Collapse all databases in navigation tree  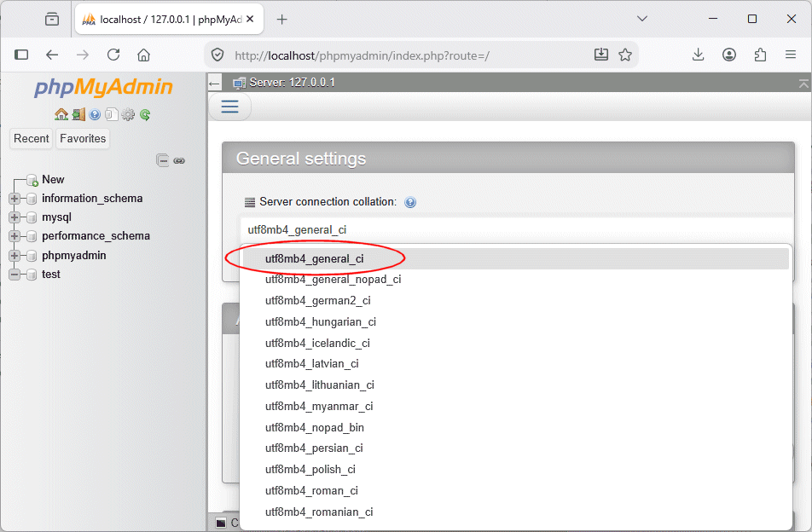pyautogui.click(x=163, y=160)
